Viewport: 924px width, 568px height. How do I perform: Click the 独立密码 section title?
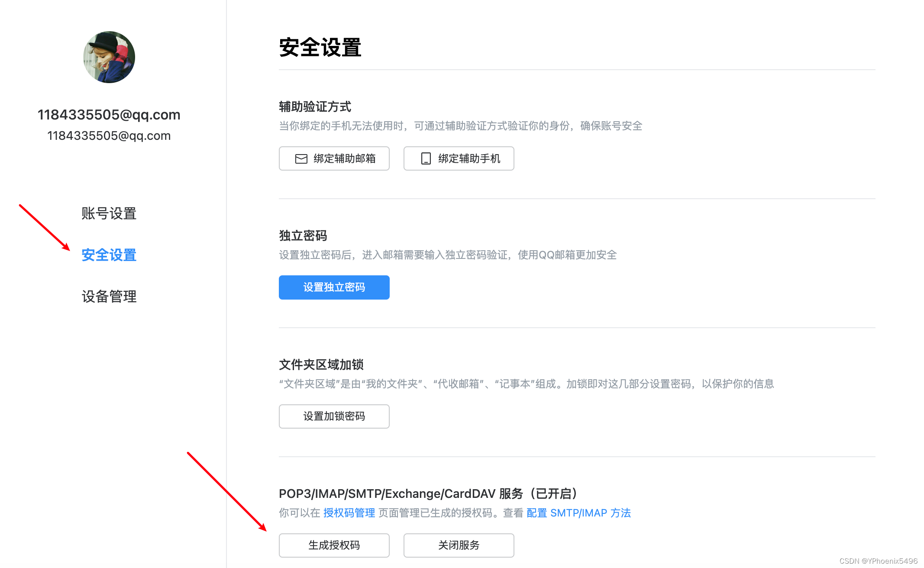pos(303,236)
